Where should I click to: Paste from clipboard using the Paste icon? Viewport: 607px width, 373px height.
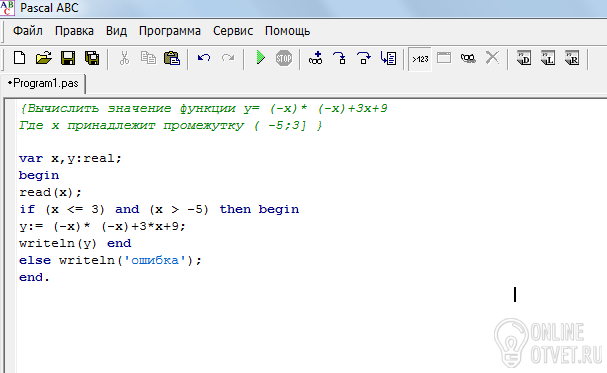pyautogui.click(x=172, y=58)
